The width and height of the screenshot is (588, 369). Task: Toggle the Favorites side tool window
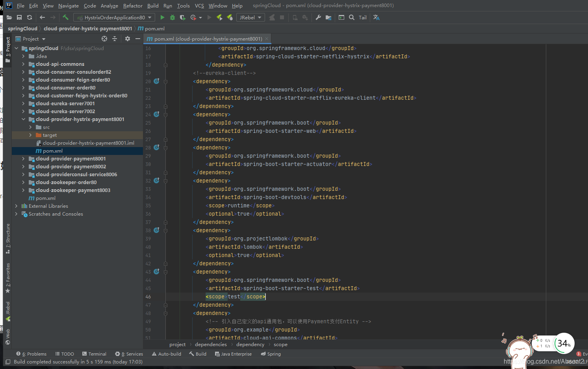tap(7, 278)
